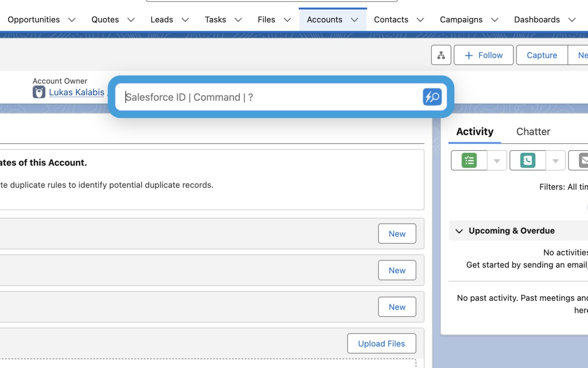Click the gray Email icon in Activity
The width and height of the screenshot is (588, 368).
[x=582, y=161]
